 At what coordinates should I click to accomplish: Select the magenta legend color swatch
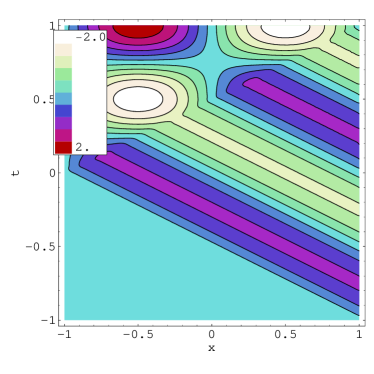(x=63, y=135)
